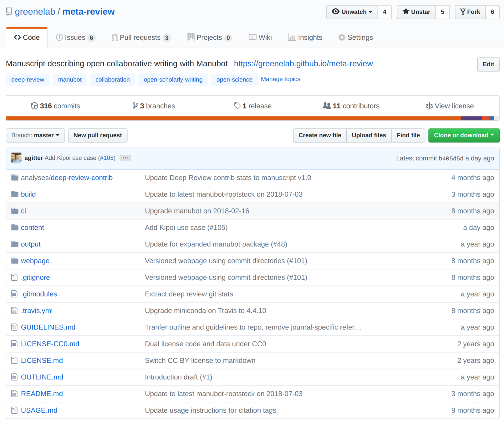Open the build folder icon
The width and height of the screenshot is (504, 422).
click(15, 194)
